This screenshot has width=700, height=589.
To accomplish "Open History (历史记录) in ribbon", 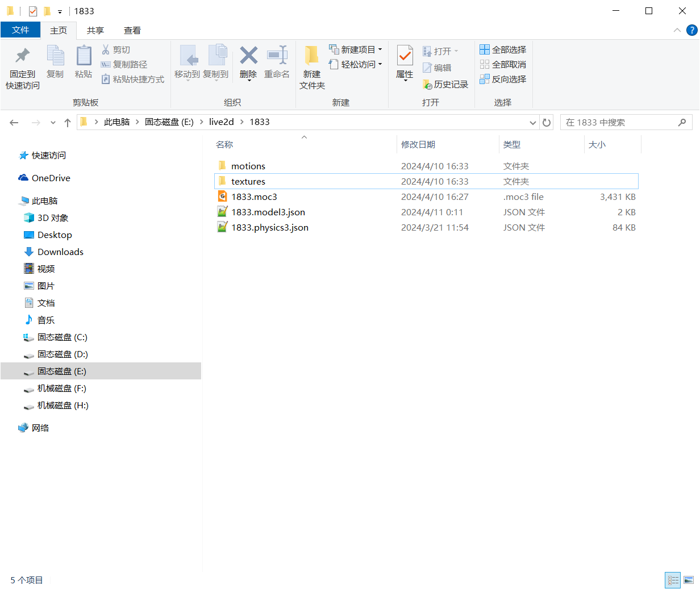I will point(445,85).
